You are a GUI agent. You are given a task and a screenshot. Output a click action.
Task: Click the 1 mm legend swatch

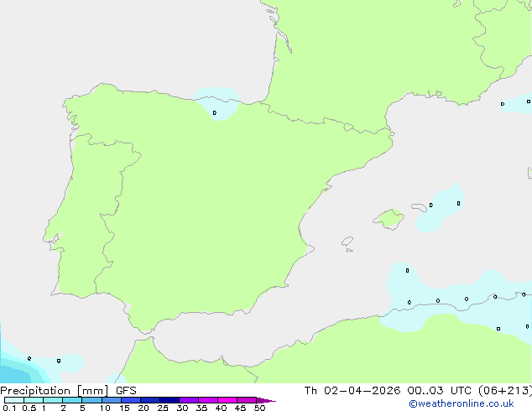point(53,400)
